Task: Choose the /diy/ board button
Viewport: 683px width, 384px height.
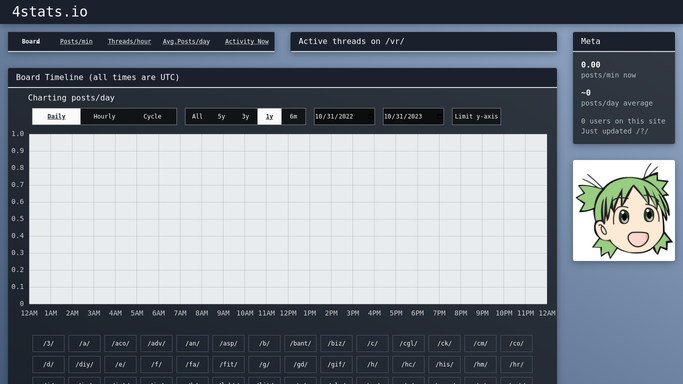Action: coord(85,364)
